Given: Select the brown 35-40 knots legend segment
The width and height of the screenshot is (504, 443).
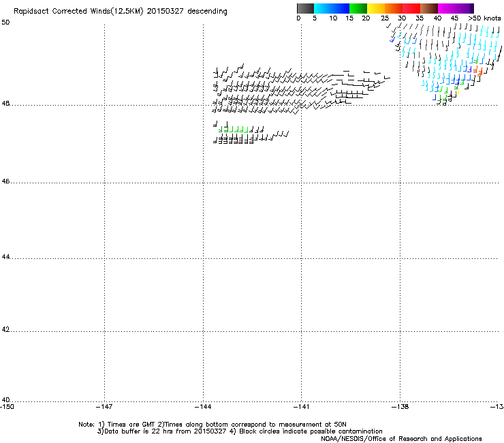Looking at the screenshot, I should pyautogui.click(x=429, y=8).
